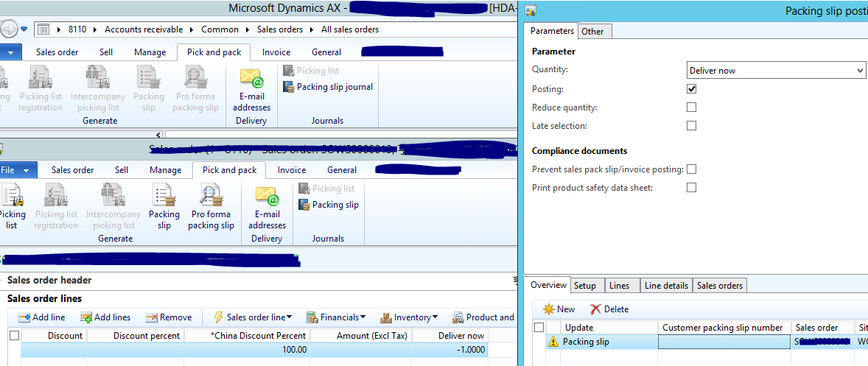The width and height of the screenshot is (868, 366).
Task: Remove the selected sales order line
Action: pyautogui.click(x=169, y=317)
